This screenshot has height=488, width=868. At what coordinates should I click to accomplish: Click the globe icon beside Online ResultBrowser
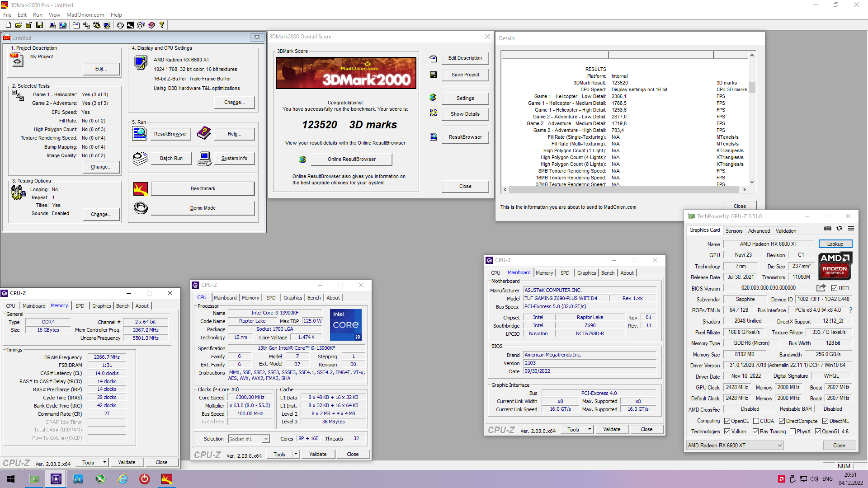(x=302, y=160)
